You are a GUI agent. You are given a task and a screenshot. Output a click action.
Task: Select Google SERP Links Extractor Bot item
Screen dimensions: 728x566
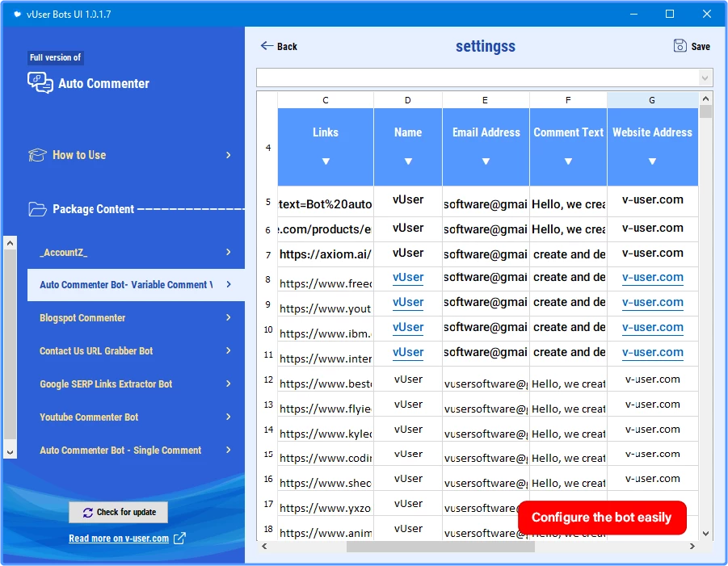click(136, 384)
